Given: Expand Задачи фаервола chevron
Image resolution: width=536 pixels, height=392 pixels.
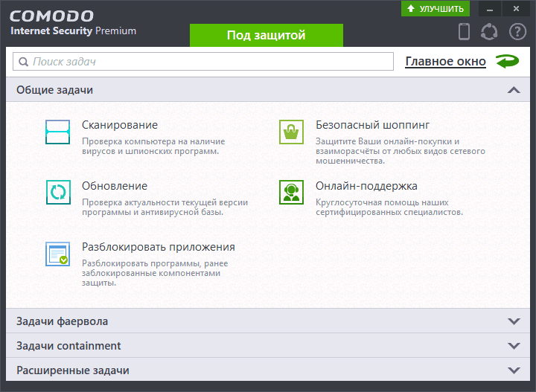Looking at the screenshot, I should coord(514,321).
